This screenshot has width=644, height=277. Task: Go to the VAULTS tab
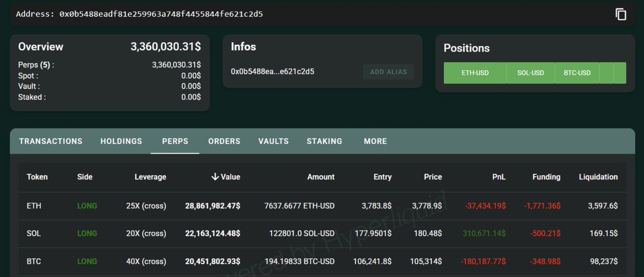tap(273, 141)
